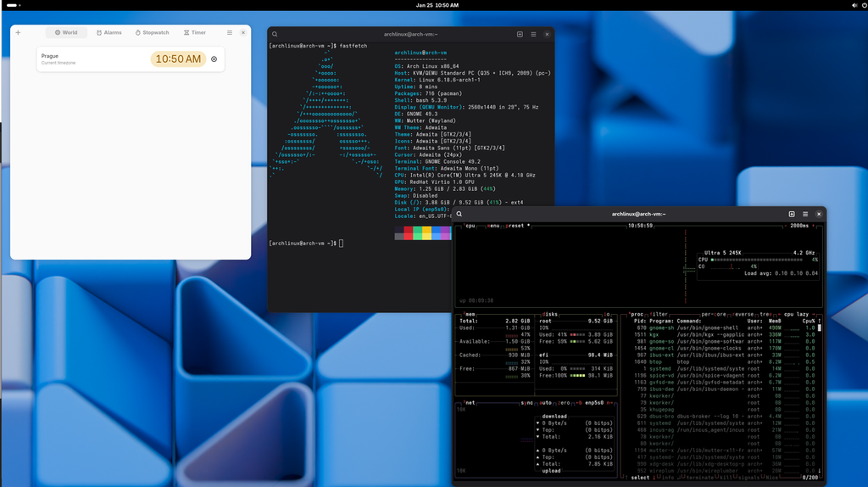Click the root disk Used 41% bar
The height and width of the screenshot is (487, 868).
577,334
